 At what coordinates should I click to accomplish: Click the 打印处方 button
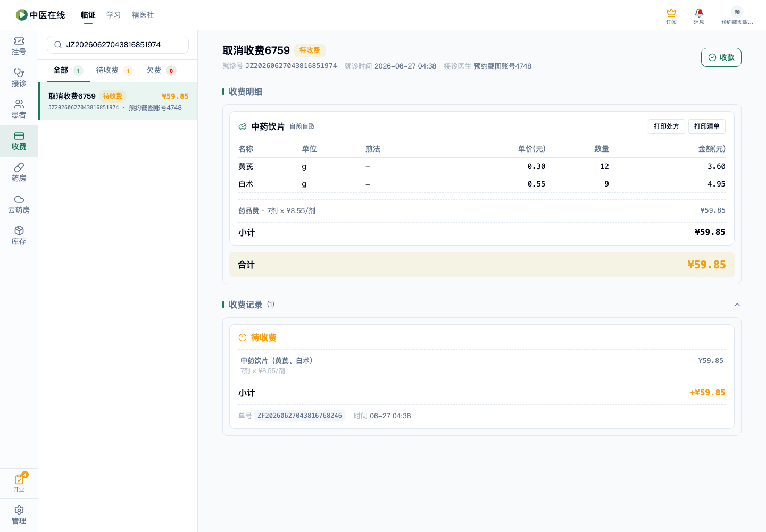pyautogui.click(x=667, y=126)
